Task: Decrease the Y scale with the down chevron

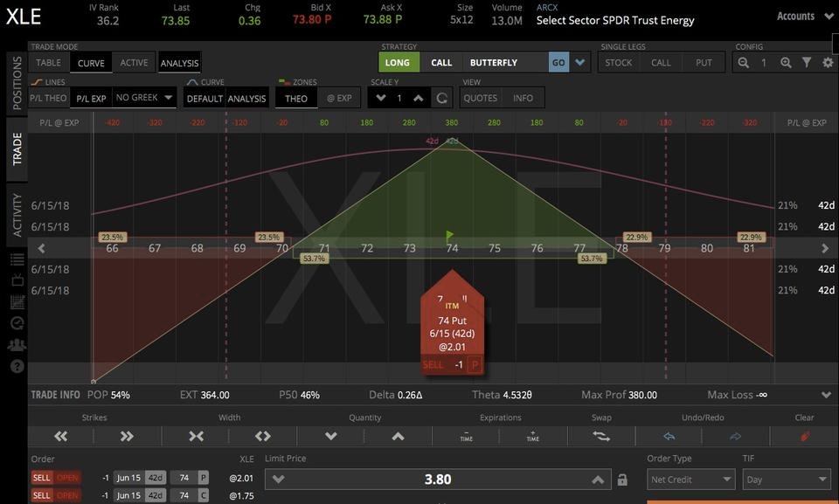Action: point(381,98)
